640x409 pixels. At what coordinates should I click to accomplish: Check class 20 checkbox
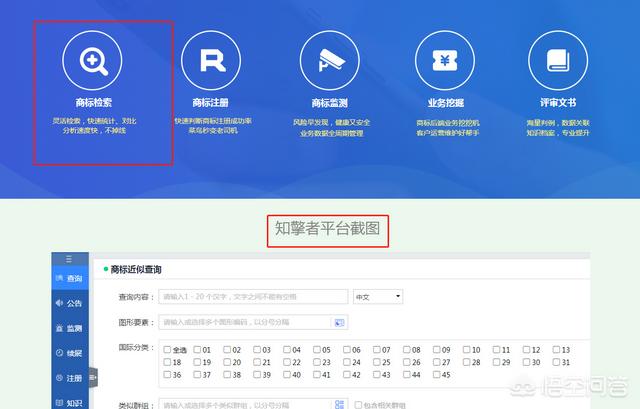(227, 362)
